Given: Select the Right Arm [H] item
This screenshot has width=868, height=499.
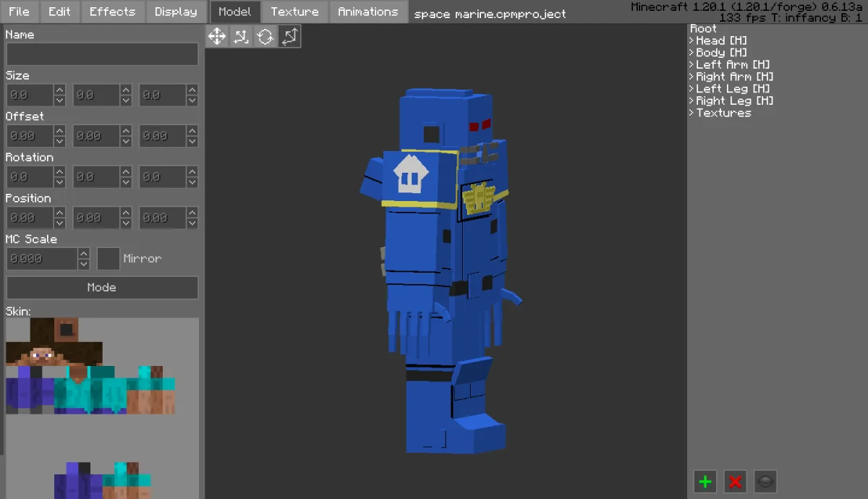Looking at the screenshot, I should tap(735, 77).
